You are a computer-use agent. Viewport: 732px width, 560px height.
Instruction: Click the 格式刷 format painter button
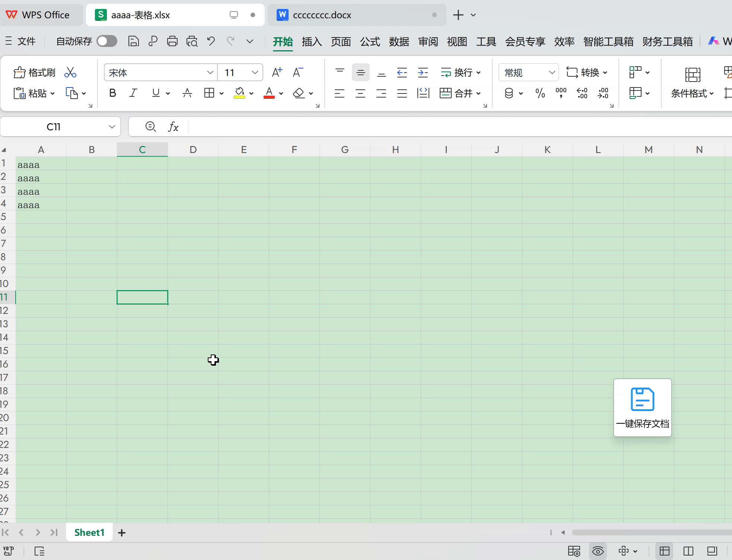(x=35, y=72)
